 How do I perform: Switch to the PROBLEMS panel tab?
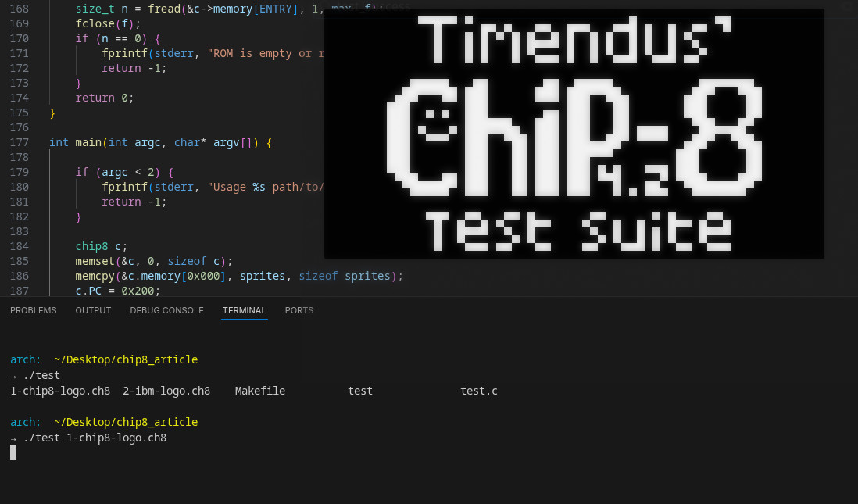coord(34,310)
